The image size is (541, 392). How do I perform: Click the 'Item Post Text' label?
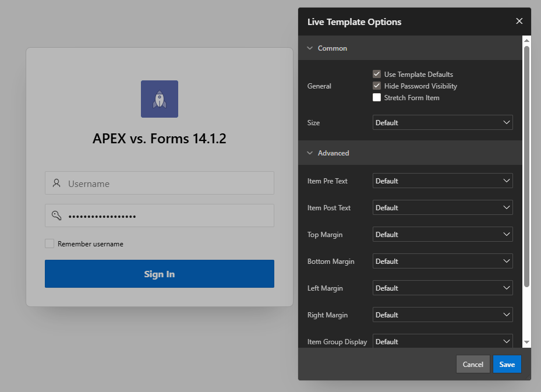(x=329, y=208)
